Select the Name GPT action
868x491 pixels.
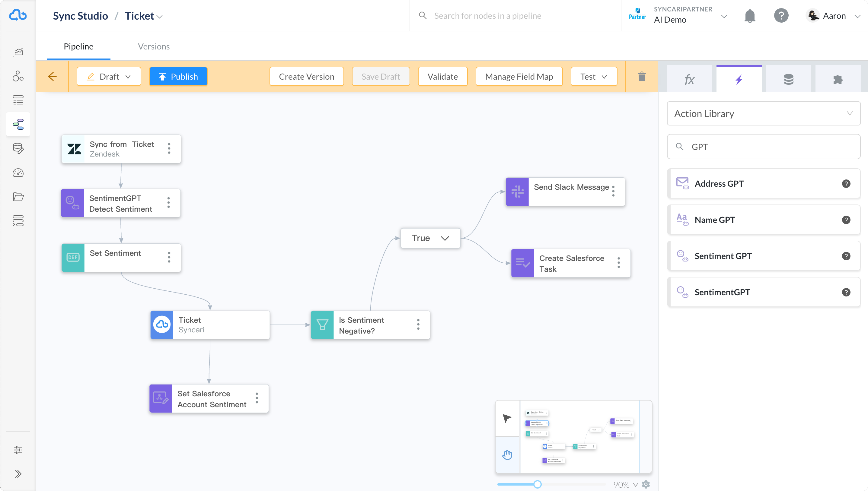(763, 220)
